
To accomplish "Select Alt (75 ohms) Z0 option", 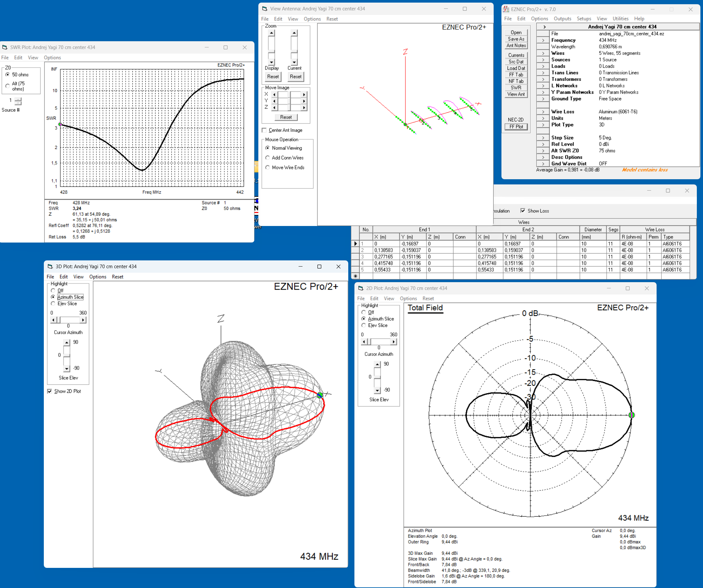I will 7,86.
